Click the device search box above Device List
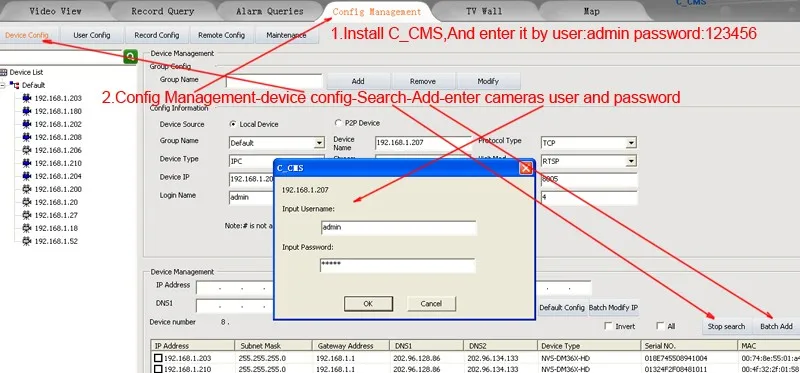800x373 pixels. [61, 57]
